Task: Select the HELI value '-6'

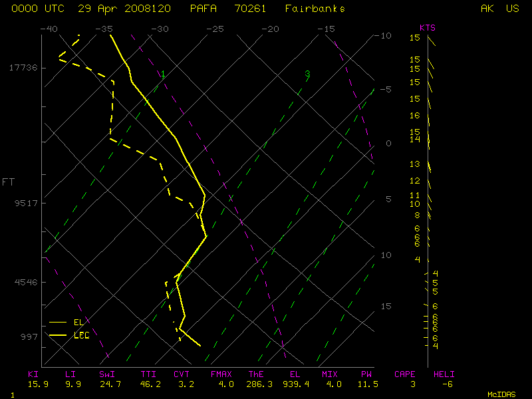Action: tap(447, 384)
